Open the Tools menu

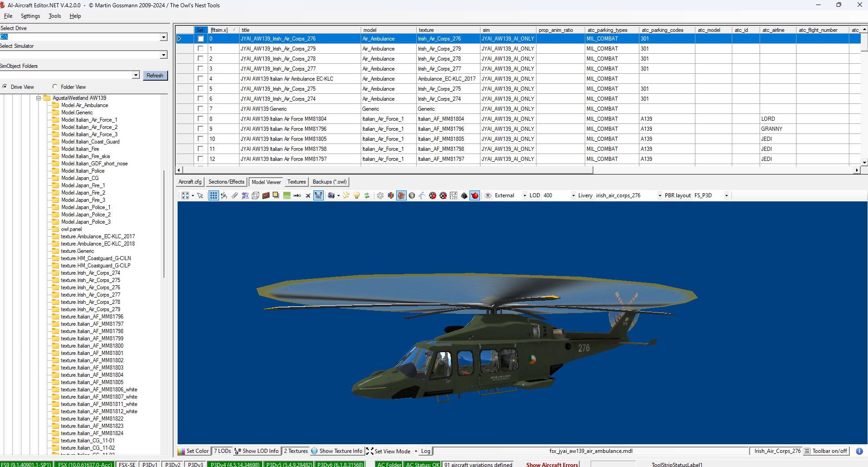(55, 16)
